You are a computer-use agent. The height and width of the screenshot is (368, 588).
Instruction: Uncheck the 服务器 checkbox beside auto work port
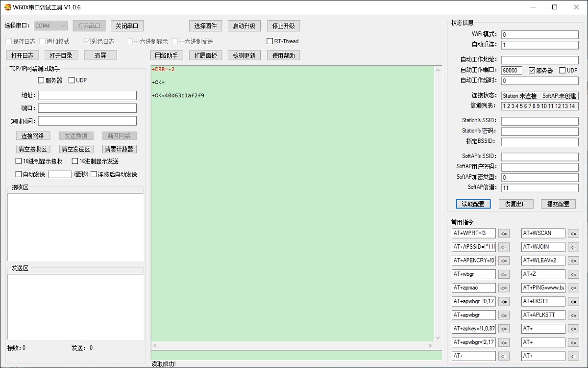[x=532, y=71]
